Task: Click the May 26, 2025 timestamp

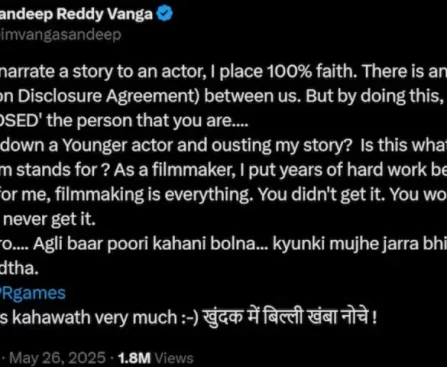Action: point(57,358)
